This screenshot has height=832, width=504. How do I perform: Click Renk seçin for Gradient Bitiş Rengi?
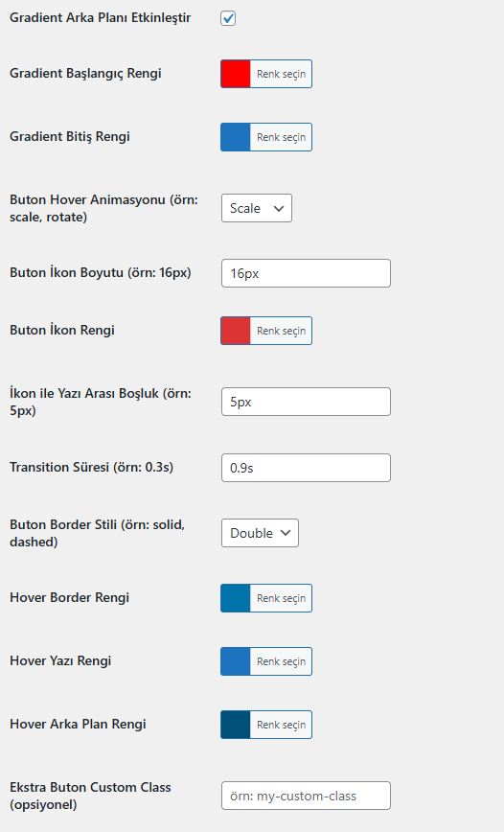pyautogui.click(x=281, y=137)
